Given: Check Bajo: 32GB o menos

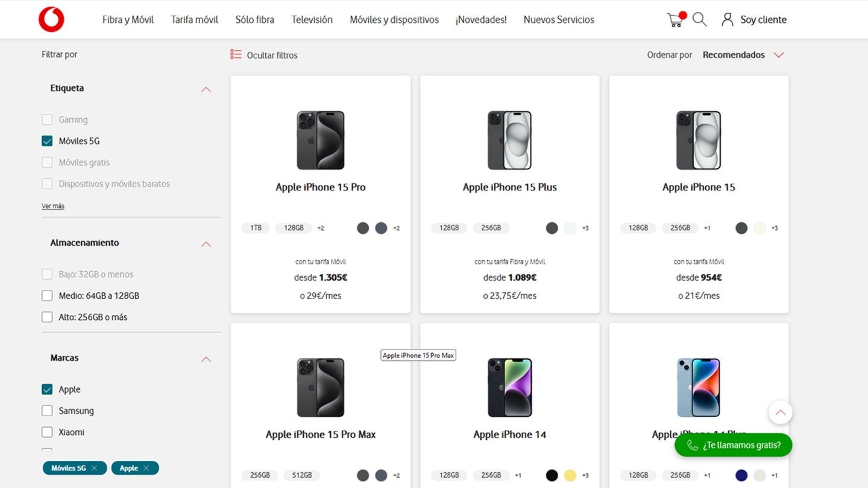Looking at the screenshot, I should (47, 274).
